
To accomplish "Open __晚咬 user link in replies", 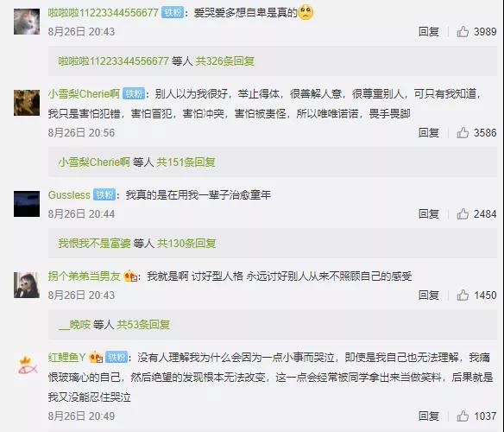I will (74, 325).
